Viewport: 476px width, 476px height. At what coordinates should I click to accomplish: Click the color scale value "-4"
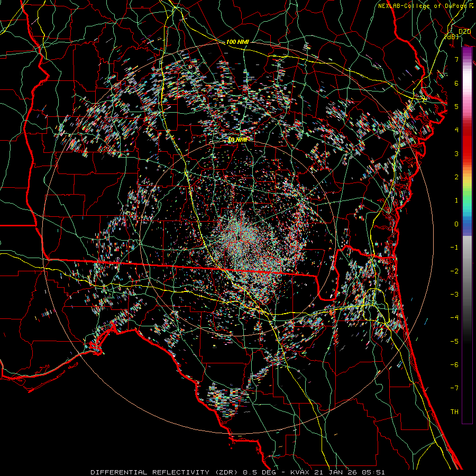[x=454, y=318]
